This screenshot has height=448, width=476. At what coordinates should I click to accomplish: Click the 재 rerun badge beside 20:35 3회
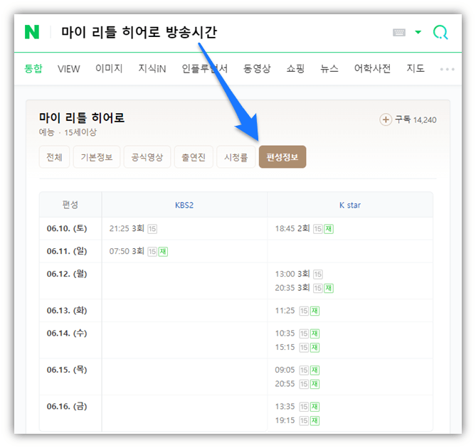[329, 288]
